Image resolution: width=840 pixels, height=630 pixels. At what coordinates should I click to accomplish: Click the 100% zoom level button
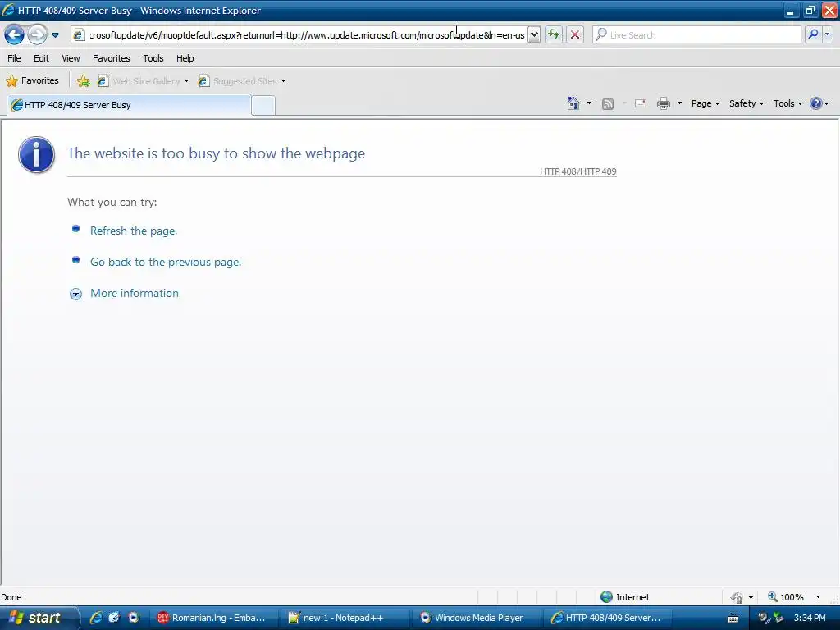(786, 597)
